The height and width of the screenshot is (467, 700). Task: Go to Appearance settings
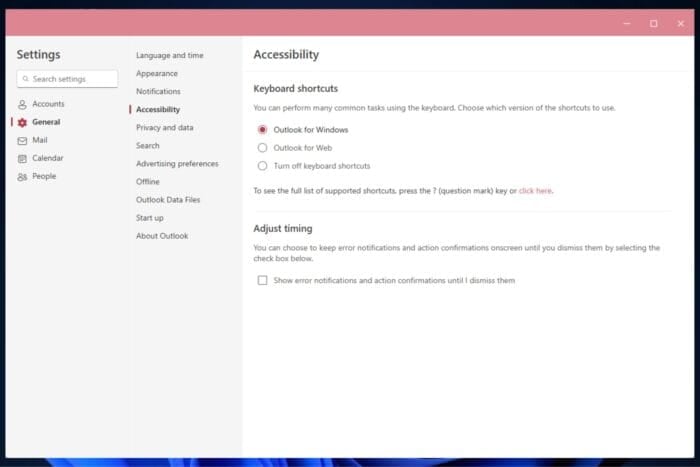[157, 73]
